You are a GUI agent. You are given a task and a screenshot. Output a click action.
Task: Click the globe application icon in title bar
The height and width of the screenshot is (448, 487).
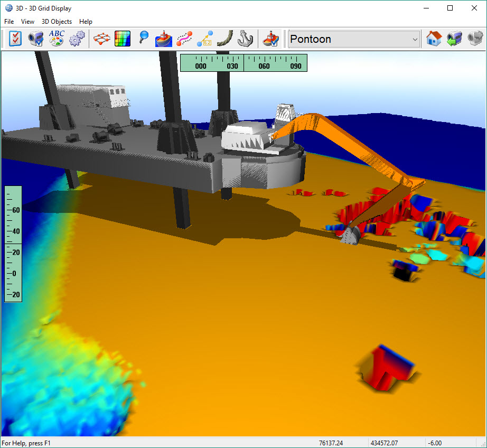click(8, 8)
